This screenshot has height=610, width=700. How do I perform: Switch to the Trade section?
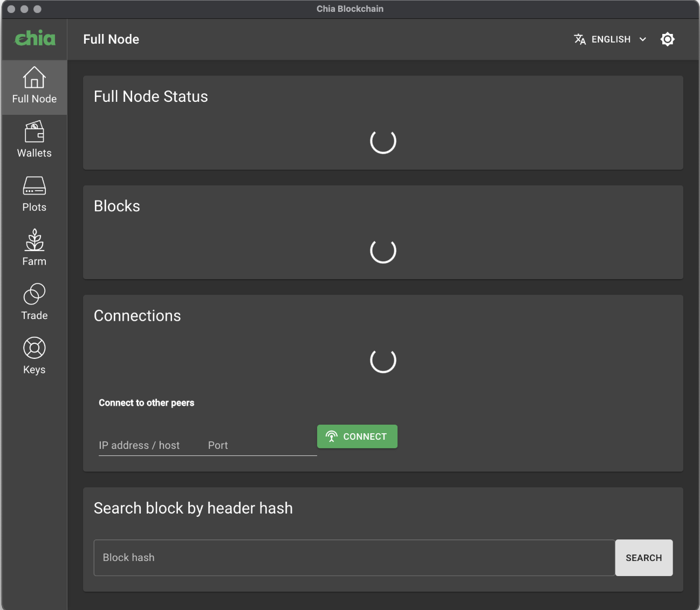(x=35, y=303)
